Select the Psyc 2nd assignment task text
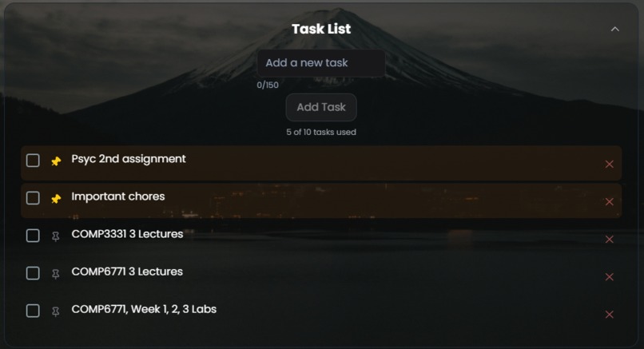Screen dimensions: 644x349 tap(129, 159)
